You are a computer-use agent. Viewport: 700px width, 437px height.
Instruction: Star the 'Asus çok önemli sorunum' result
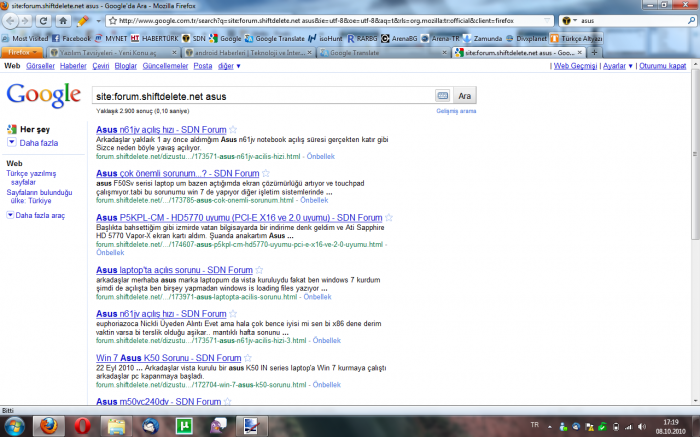pos(266,173)
